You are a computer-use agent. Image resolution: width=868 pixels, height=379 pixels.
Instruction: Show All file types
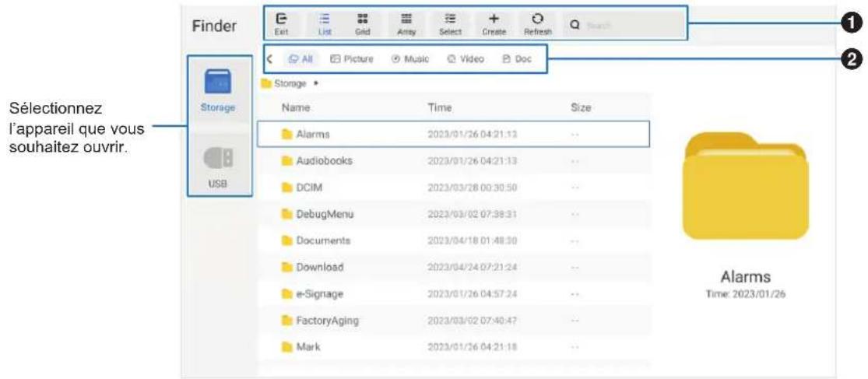click(300, 58)
